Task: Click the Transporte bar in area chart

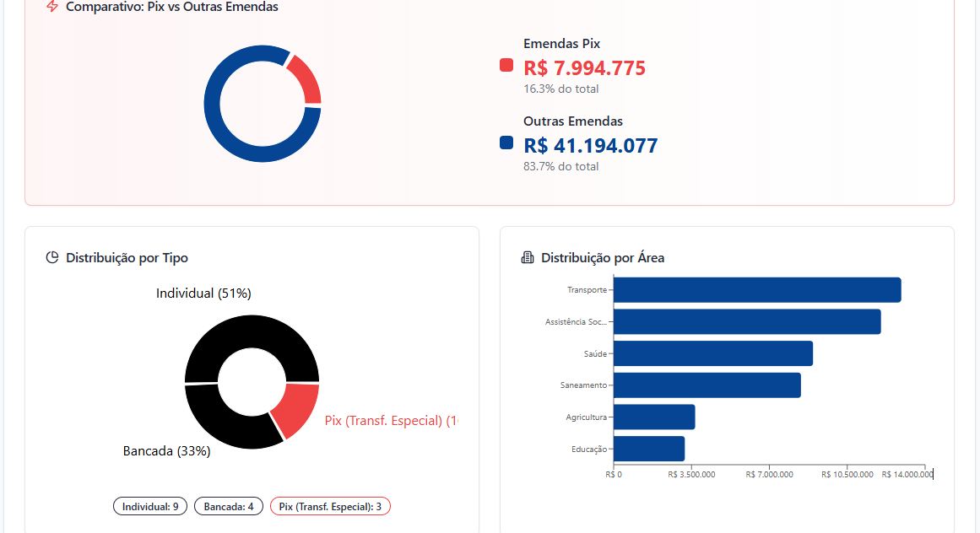Action: click(x=757, y=290)
